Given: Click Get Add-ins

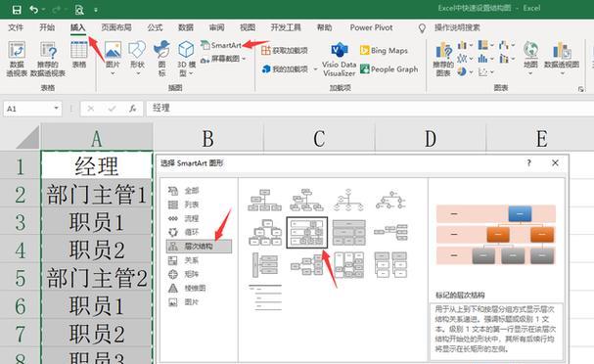Looking at the screenshot, I should point(285,50).
